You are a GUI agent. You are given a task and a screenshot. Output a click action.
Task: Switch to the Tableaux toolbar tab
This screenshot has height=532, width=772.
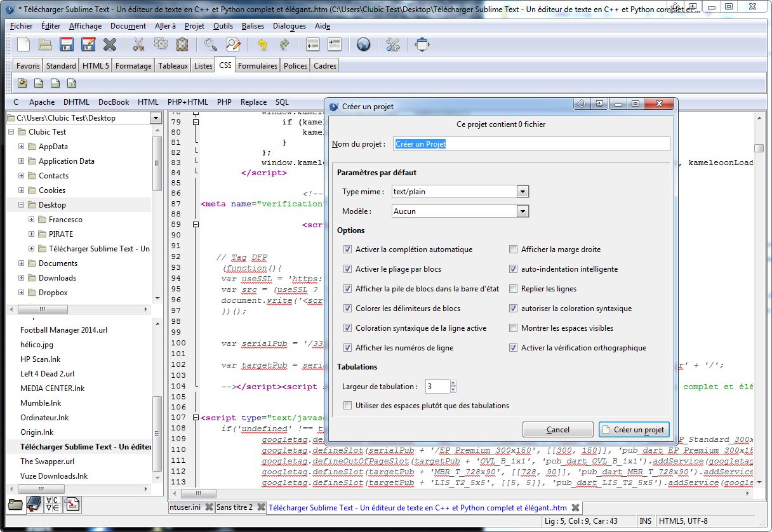coord(173,65)
